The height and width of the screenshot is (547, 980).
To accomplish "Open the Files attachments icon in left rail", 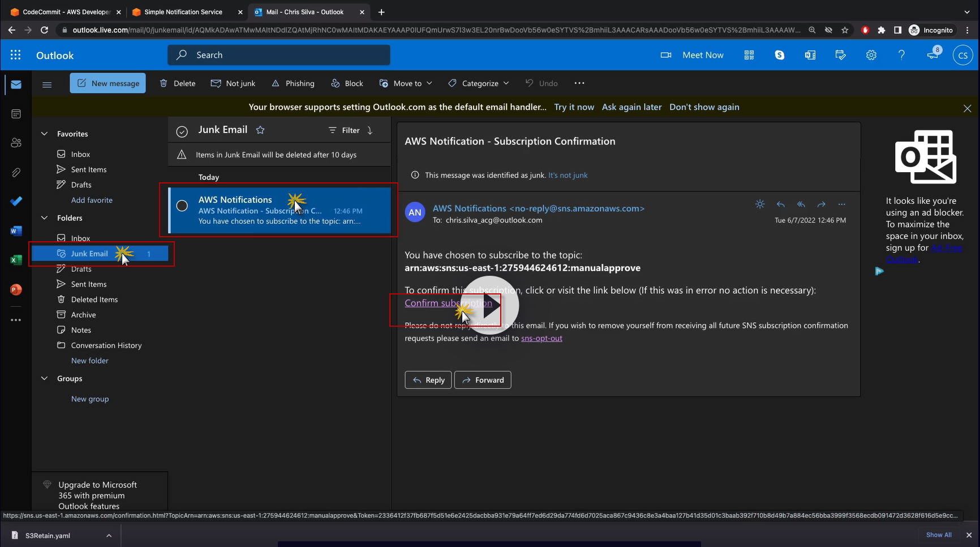I will coord(16,172).
